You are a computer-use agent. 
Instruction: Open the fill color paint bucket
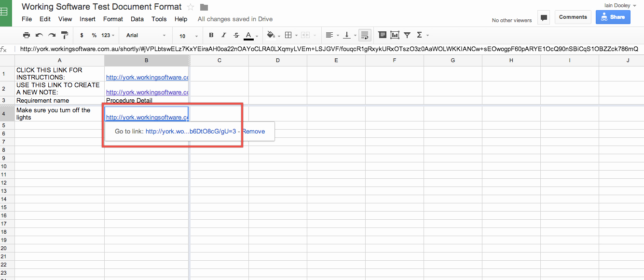[x=270, y=35]
